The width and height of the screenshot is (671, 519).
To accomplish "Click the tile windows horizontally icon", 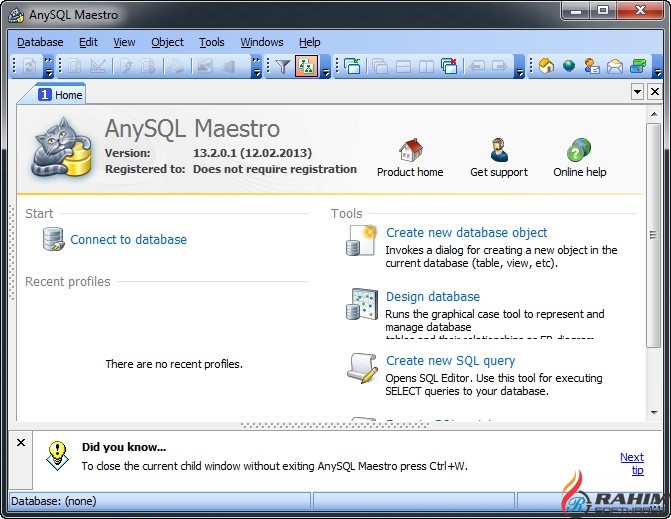I will coord(403,67).
